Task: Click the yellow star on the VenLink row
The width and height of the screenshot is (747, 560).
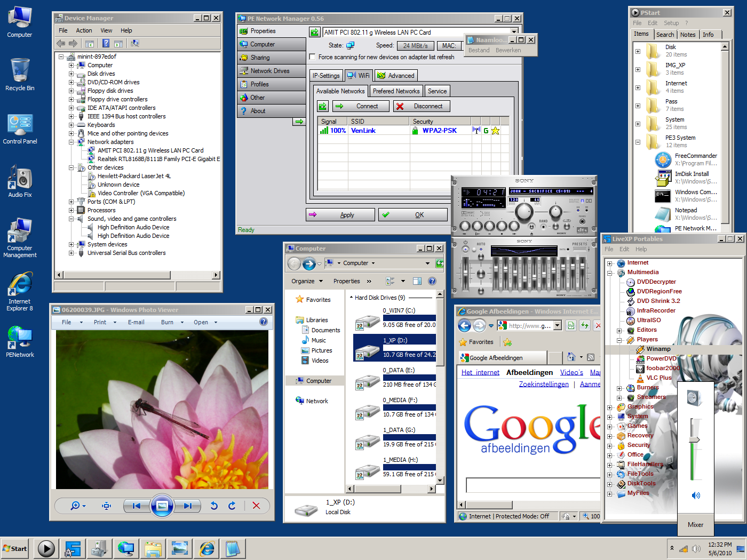Action: tap(495, 131)
